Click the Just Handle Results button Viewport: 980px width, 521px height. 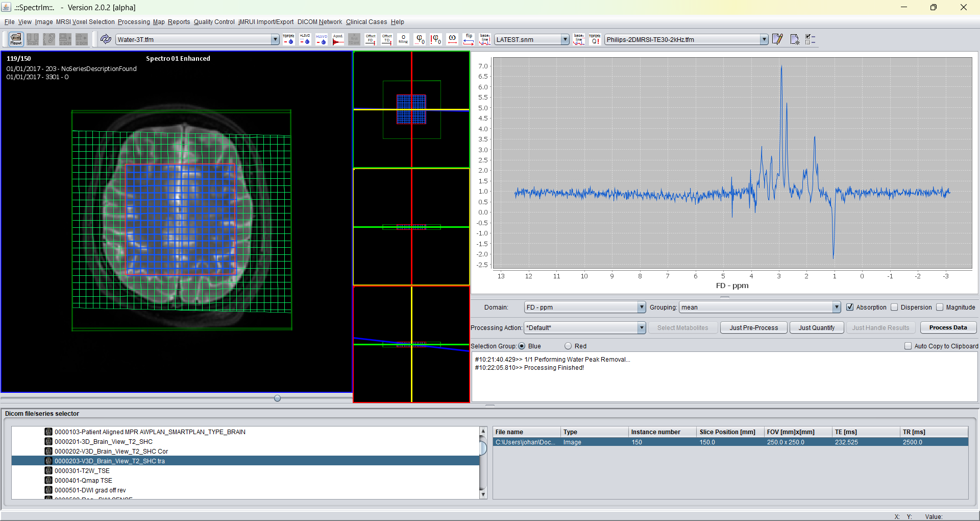pyautogui.click(x=880, y=327)
